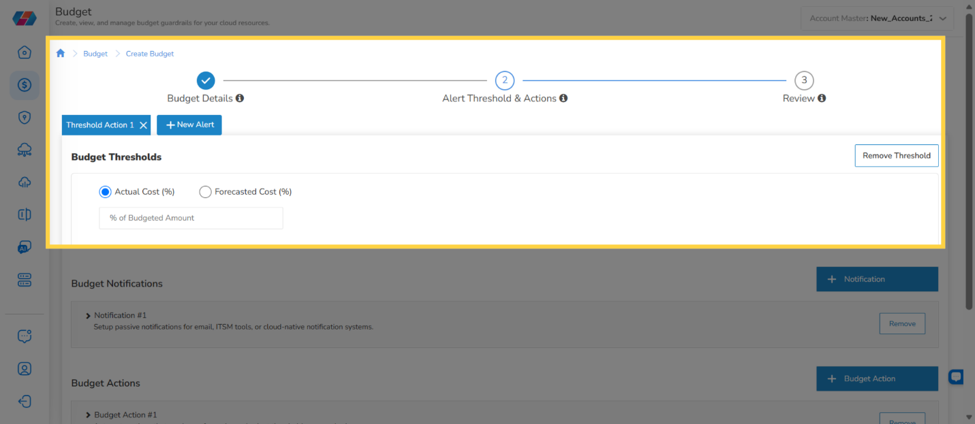Close the Threshold Action 1 tab

[x=143, y=125]
